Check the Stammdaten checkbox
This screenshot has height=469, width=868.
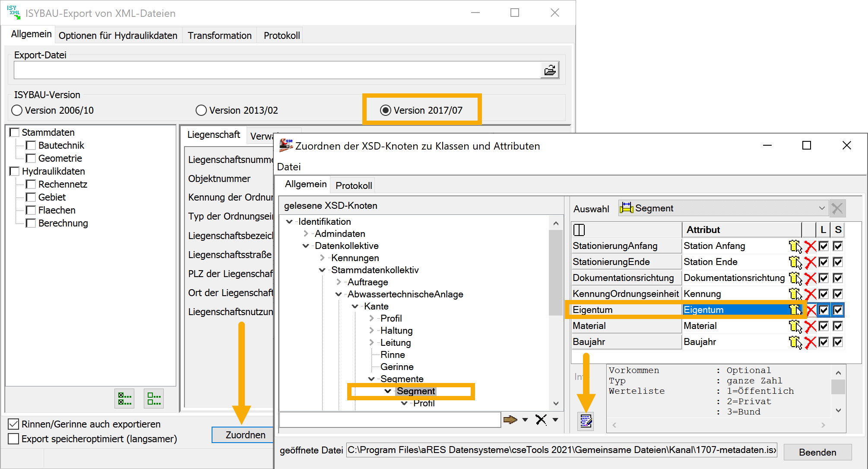coord(15,132)
